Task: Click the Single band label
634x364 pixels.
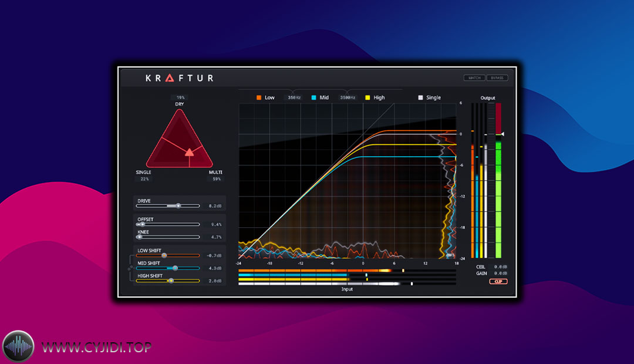Action: (x=433, y=97)
